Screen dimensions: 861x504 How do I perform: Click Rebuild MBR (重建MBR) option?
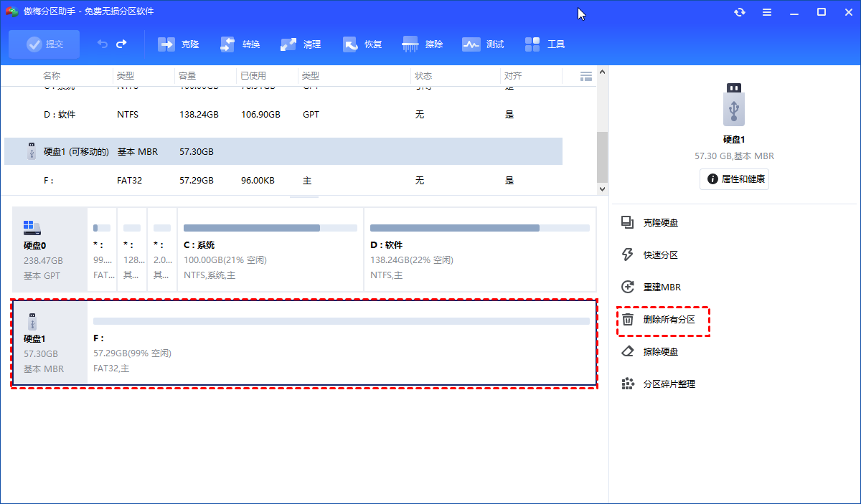click(x=662, y=287)
